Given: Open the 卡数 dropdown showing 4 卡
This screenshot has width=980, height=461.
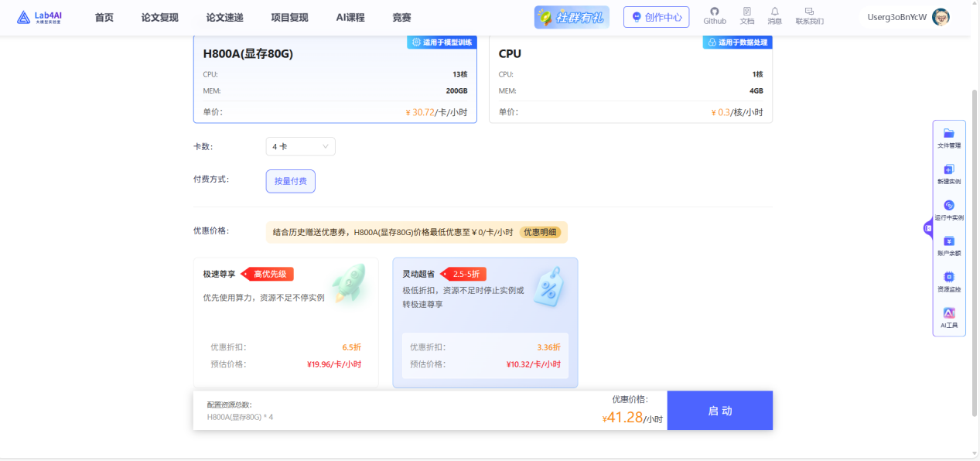Looking at the screenshot, I should click(x=300, y=146).
